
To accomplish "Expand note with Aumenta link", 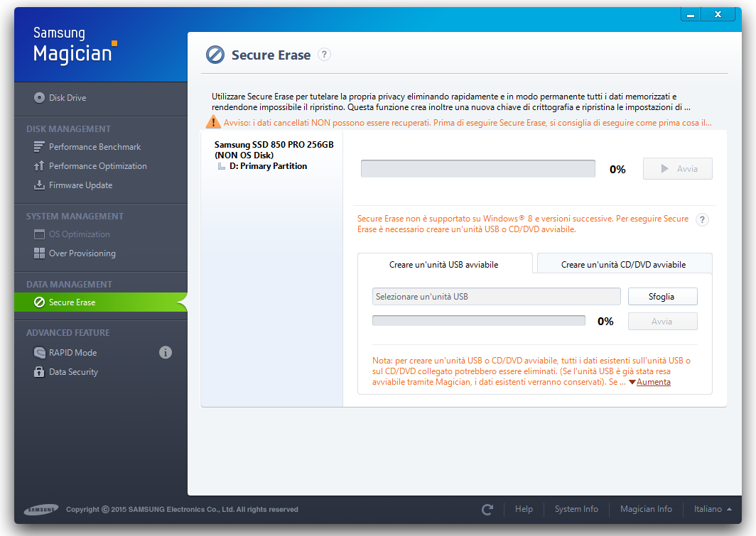I will pos(653,382).
